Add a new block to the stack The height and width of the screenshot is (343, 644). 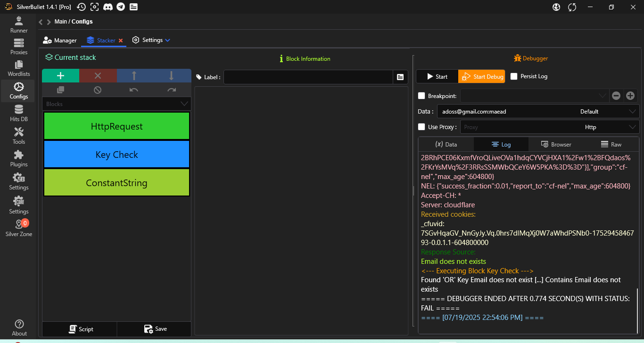[x=60, y=76]
